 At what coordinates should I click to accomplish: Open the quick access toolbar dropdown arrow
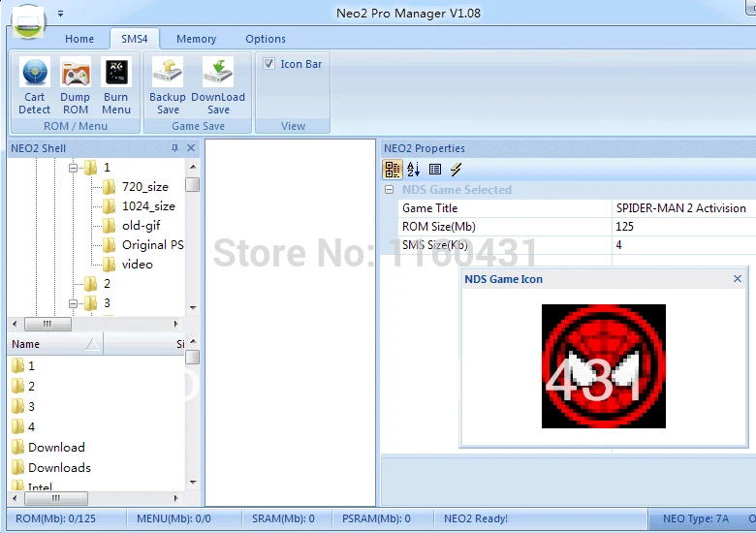tap(60, 14)
